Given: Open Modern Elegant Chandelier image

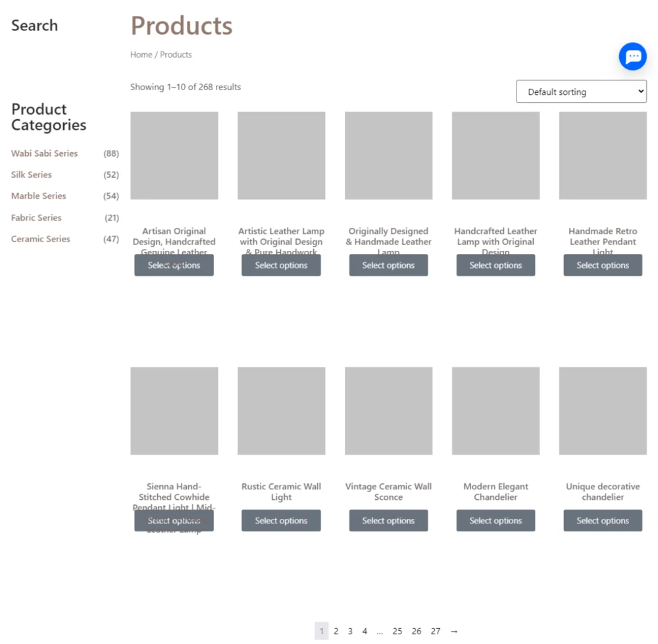Looking at the screenshot, I should [495, 411].
